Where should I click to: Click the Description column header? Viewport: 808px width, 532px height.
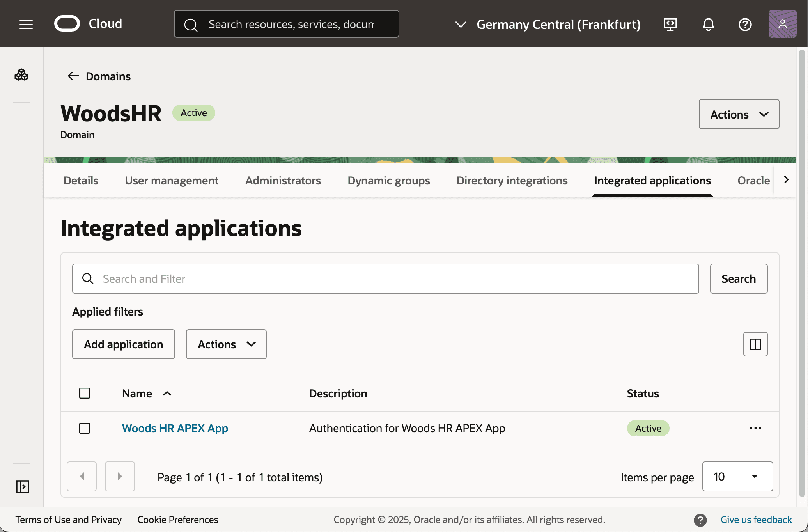(x=338, y=394)
